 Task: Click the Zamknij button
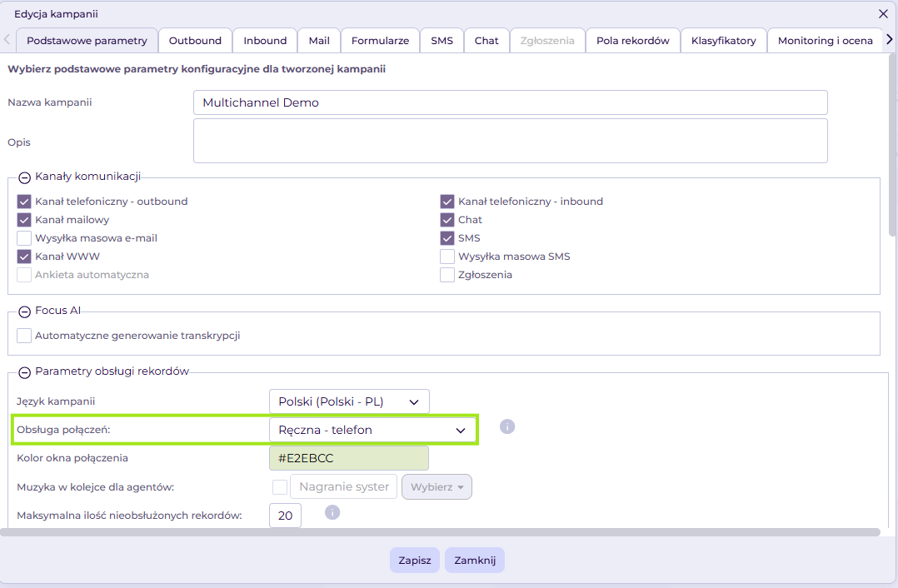click(475, 560)
